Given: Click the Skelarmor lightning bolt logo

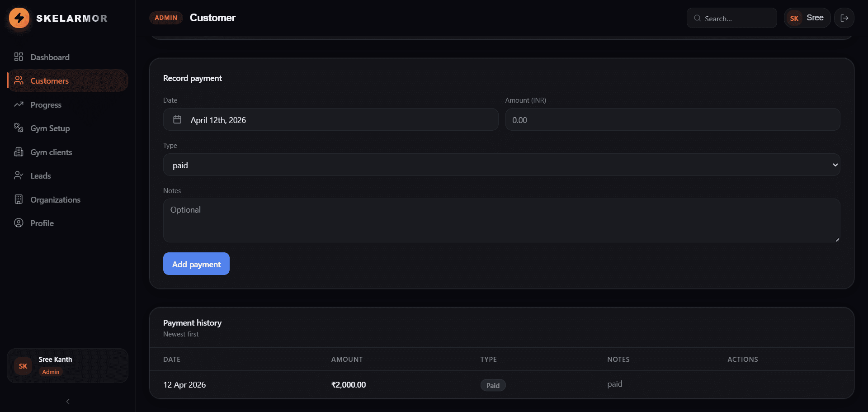Looking at the screenshot, I should (x=19, y=18).
